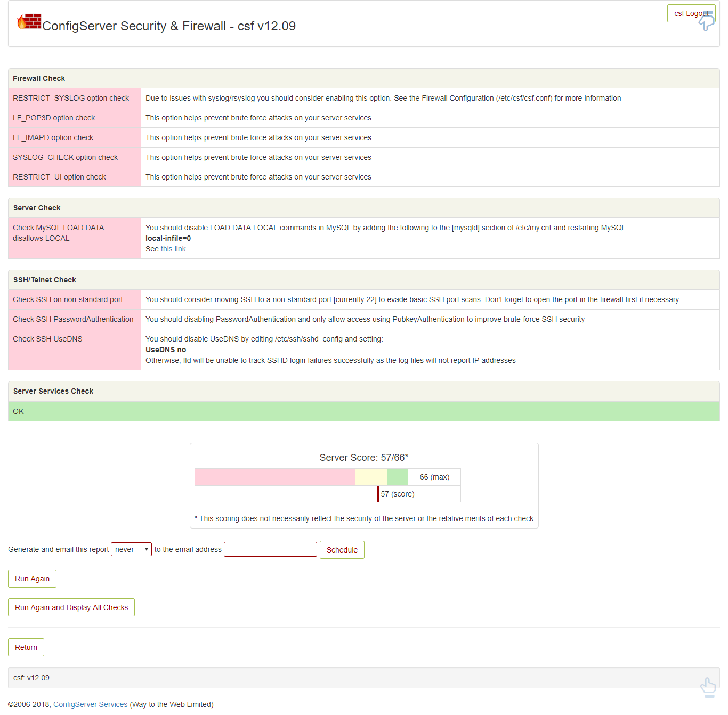This screenshot has height=715, width=728.
Task: Click the Schedule button
Action: coord(342,550)
